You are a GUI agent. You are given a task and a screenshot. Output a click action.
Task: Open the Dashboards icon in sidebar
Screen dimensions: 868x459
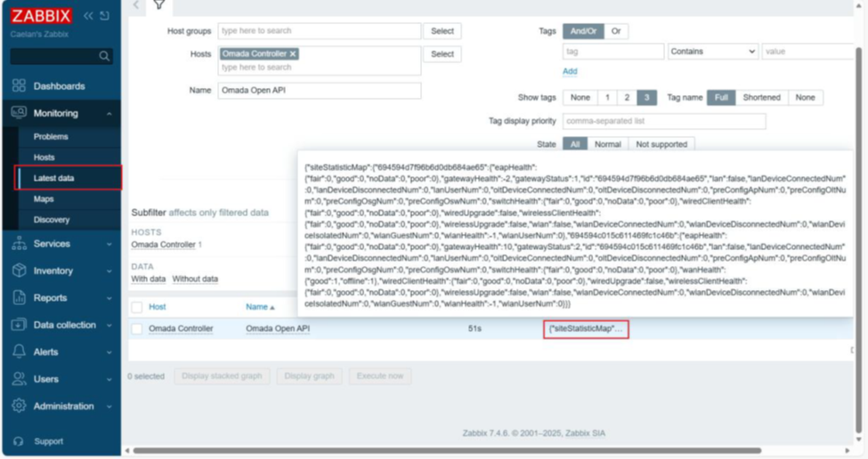click(x=19, y=86)
